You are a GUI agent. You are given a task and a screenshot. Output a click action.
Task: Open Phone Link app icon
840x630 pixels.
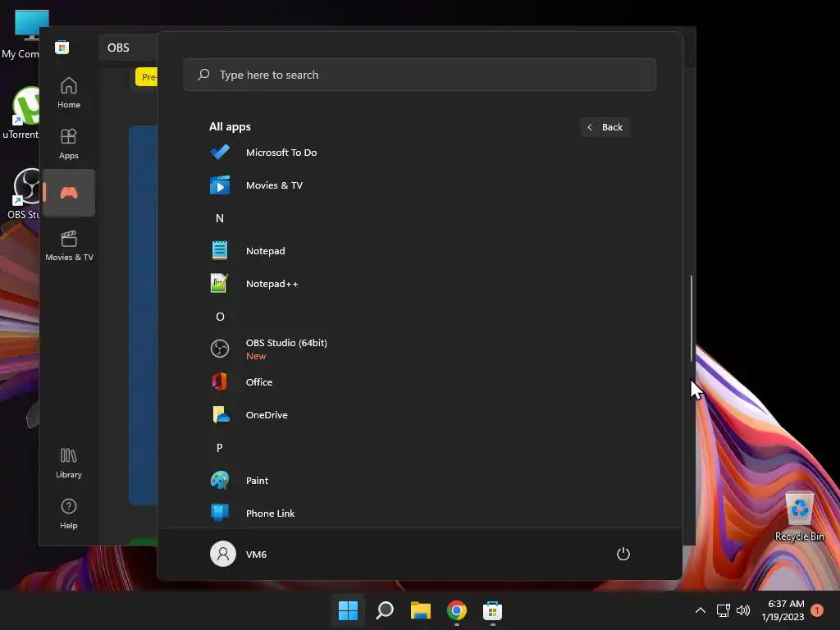click(220, 514)
